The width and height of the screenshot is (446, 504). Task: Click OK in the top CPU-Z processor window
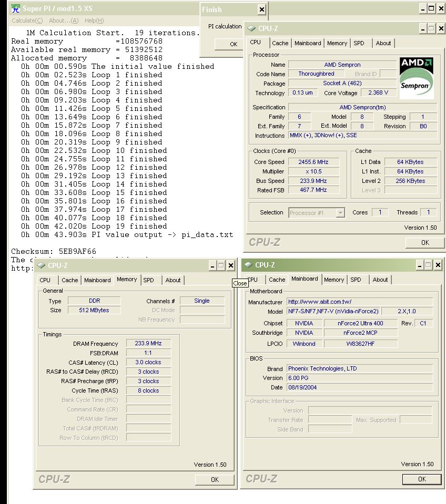[x=425, y=243]
